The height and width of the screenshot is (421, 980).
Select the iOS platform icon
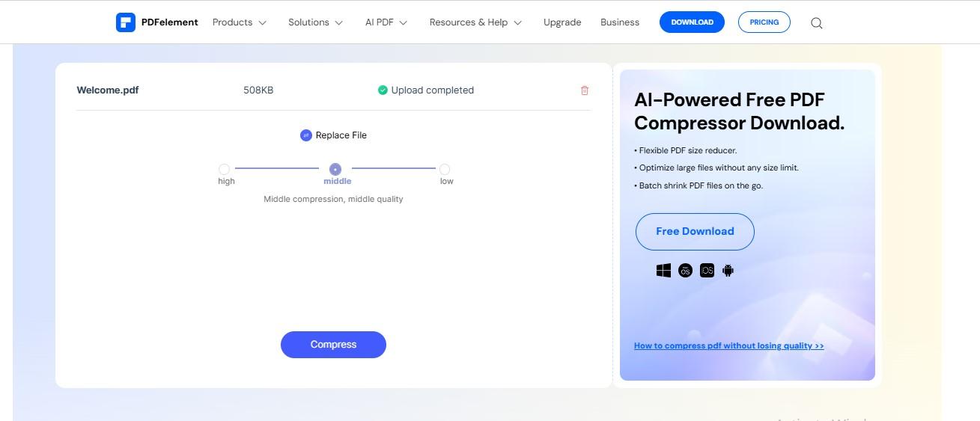[x=707, y=271]
